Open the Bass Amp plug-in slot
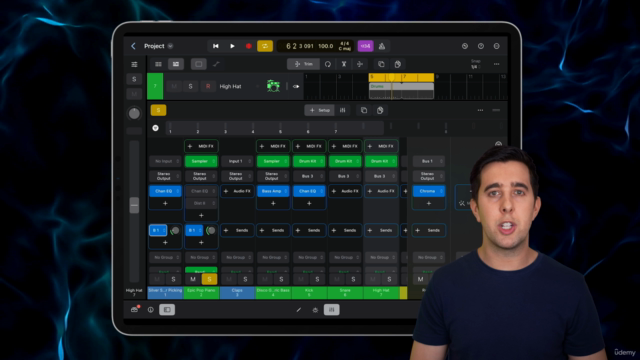Viewport: 640px width, 360px height. 273,191
